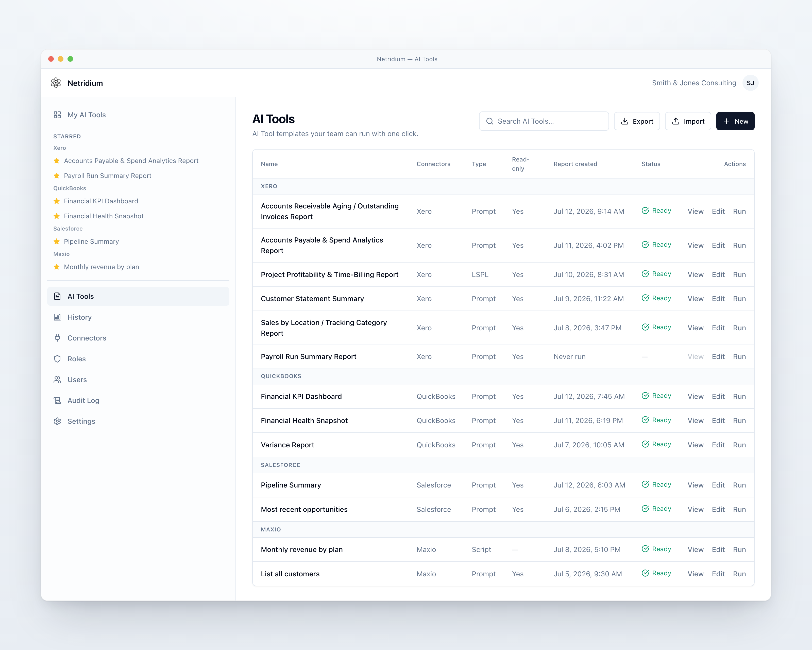This screenshot has width=812, height=650.
Task: Click the Roles shield icon
Action: pyautogui.click(x=57, y=359)
